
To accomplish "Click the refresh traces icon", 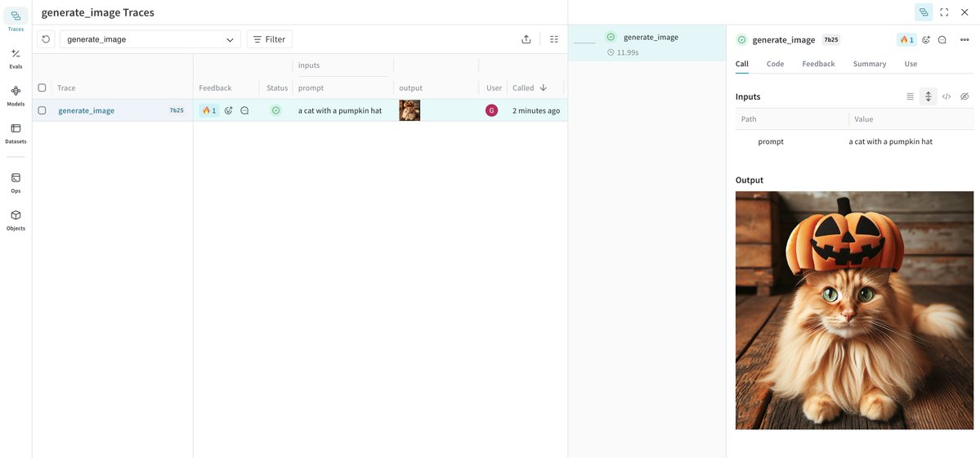I will coord(46,39).
